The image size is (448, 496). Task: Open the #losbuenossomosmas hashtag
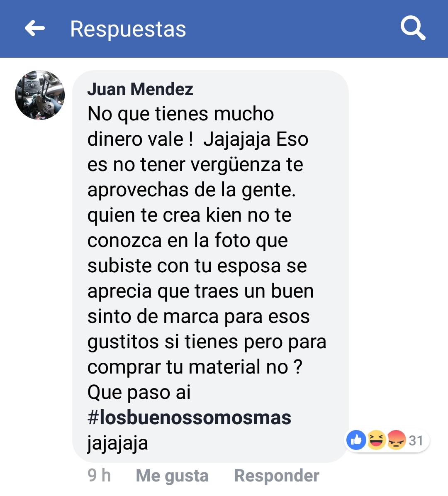(190, 418)
